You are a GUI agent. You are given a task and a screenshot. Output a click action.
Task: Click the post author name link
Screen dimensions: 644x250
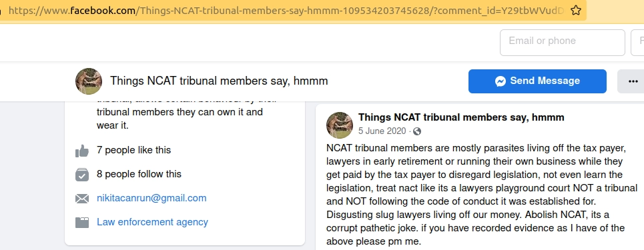point(461,117)
